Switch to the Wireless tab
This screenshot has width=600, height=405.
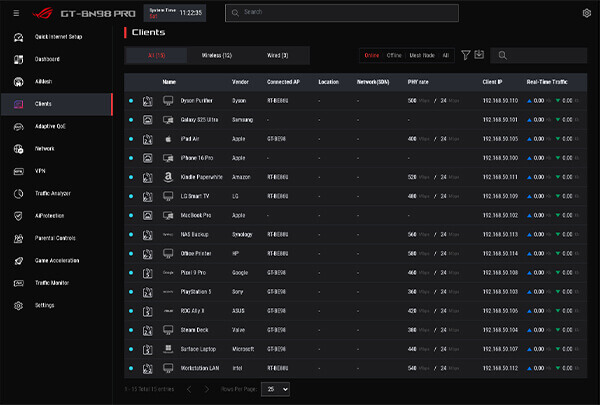pyautogui.click(x=217, y=56)
